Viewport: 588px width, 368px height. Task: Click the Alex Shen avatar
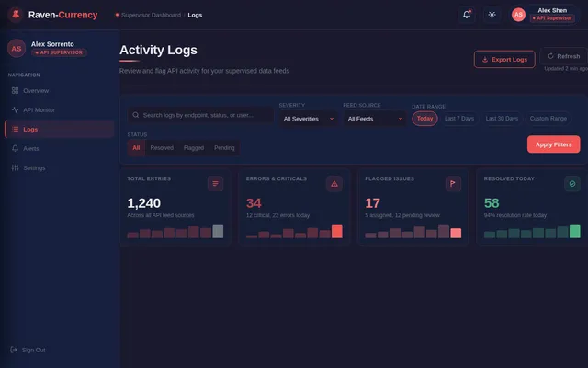[x=518, y=15]
